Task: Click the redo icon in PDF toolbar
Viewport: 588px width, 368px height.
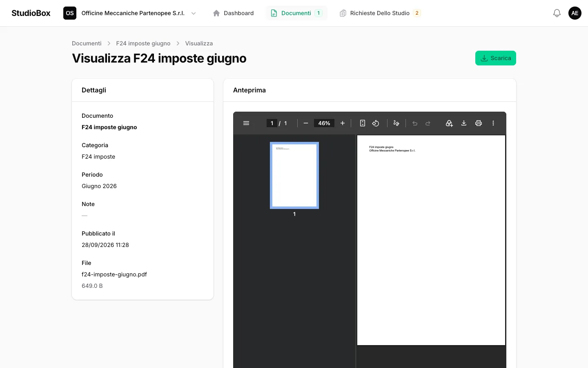Action: [428, 123]
